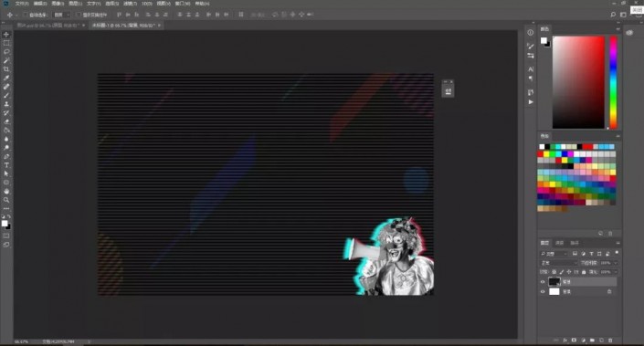Select the Brush tool
Viewport: 644px width, 346px height.
(6, 96)
